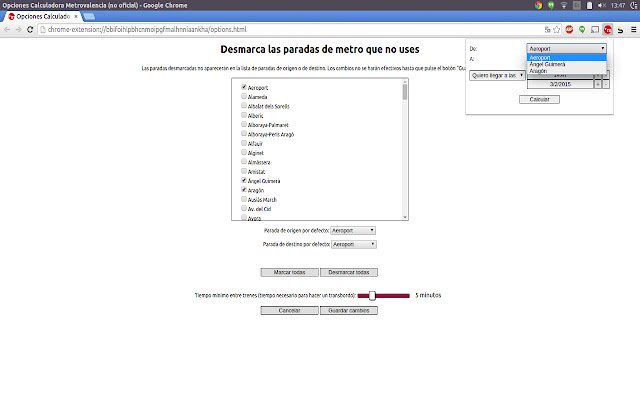640x400 pixels.
Task: Click the 'Desmarcar todas' button
Action: pyautogui.click(x=349, y=272)
